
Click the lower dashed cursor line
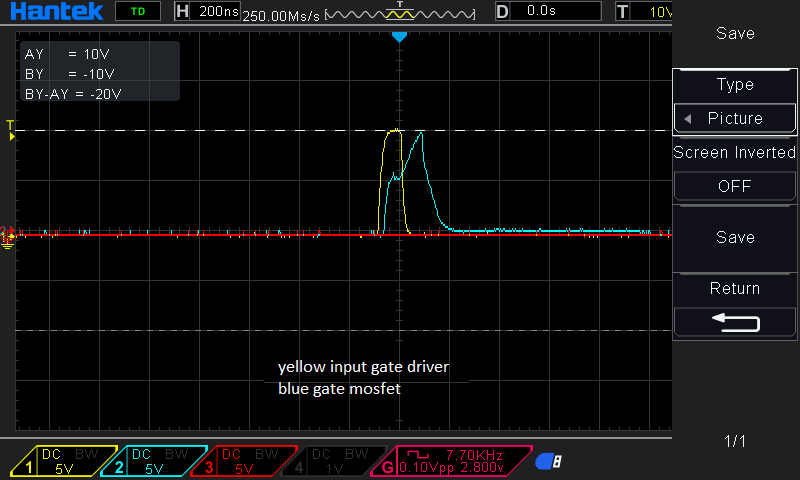(343, 331)
